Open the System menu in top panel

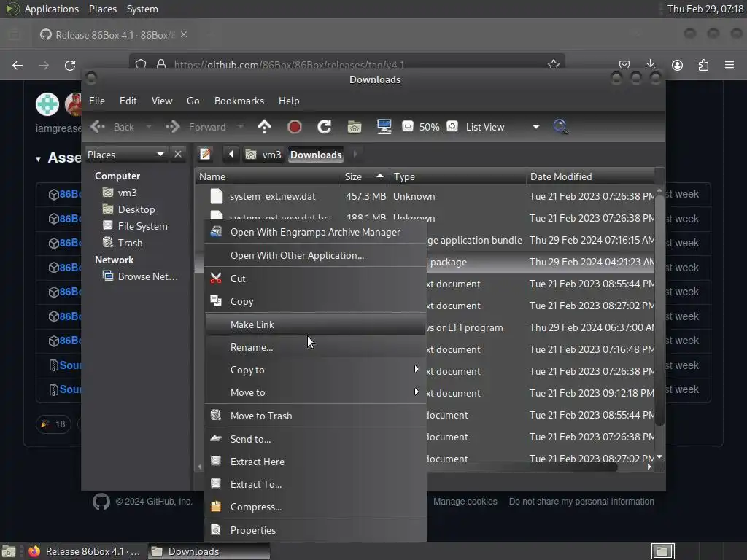point(142,9)
